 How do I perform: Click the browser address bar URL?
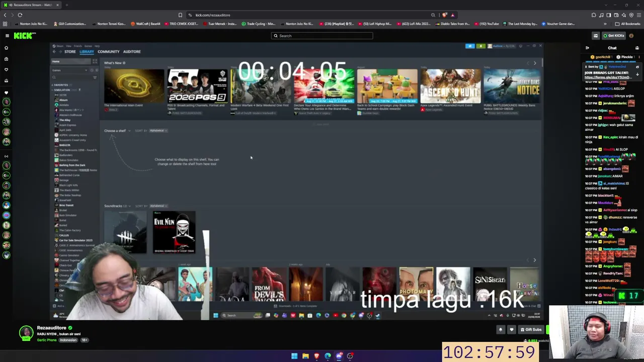[x=213, y=15]
